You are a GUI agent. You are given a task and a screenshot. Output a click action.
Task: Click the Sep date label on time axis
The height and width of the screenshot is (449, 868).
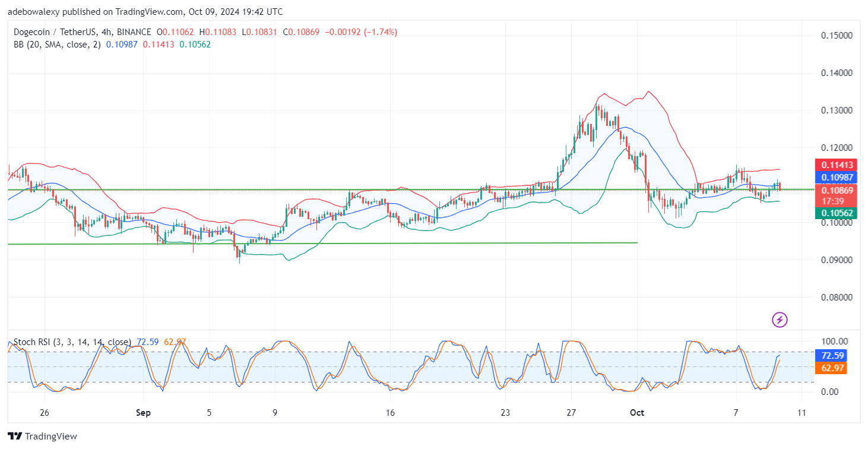(x=143, y=413)
